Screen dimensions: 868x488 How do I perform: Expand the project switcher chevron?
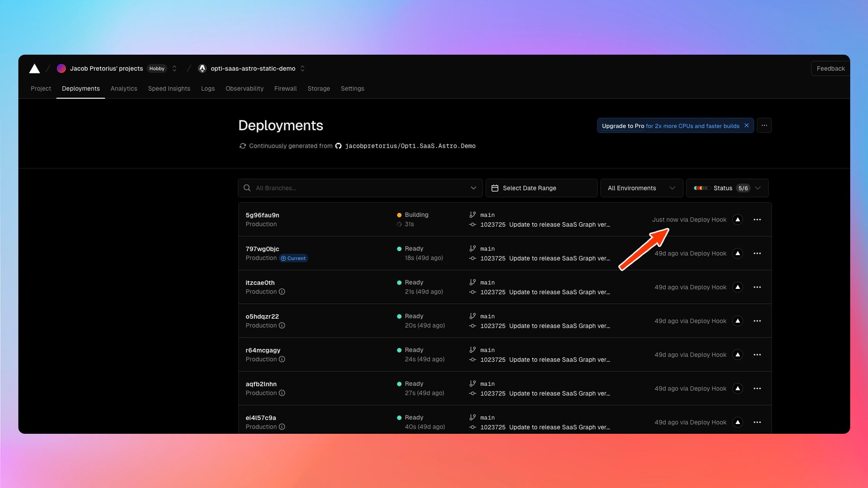point(302,68)
